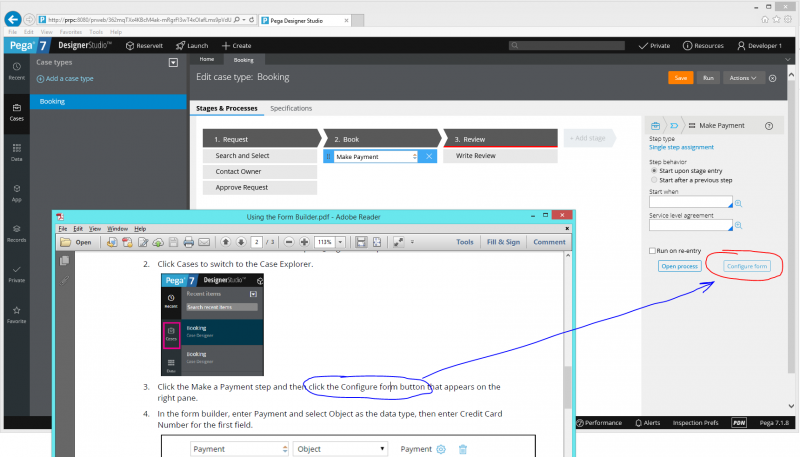Click the email envelope icon in Adobe Reader

204,242
